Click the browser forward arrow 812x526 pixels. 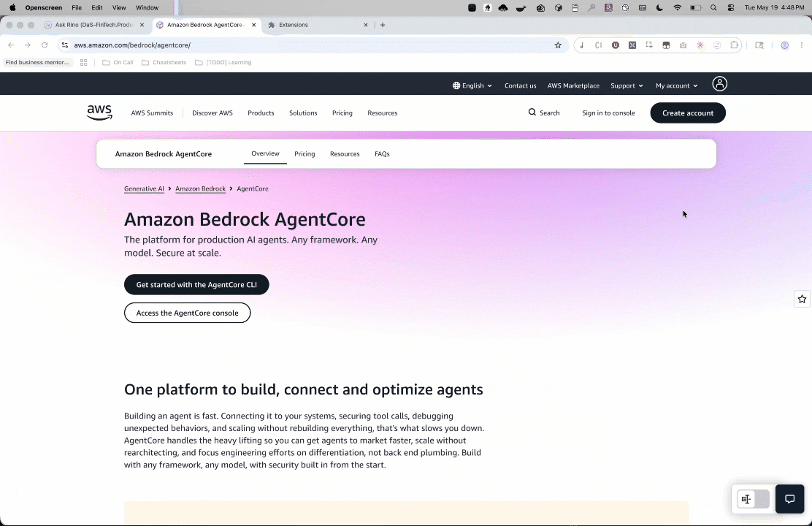pyautogui.click(x=28, y=45)
